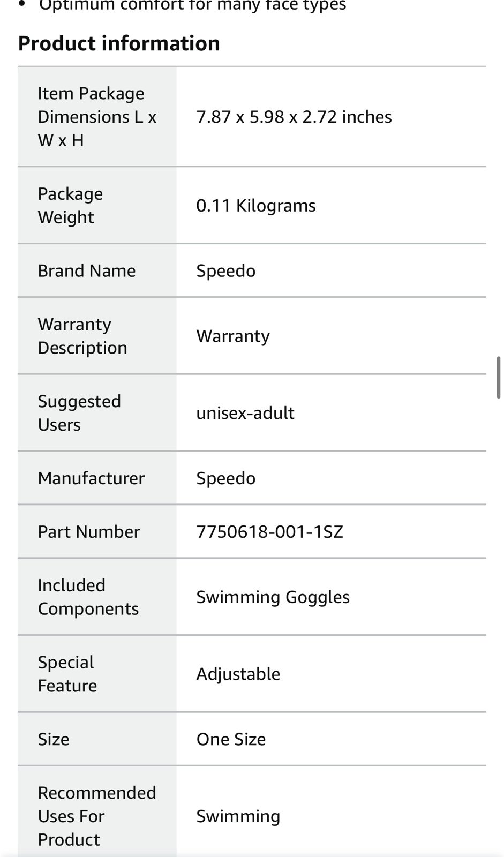Click the Speedo manufacturer value
This screenshot has height=857, width=504.
tap(225, 478)
